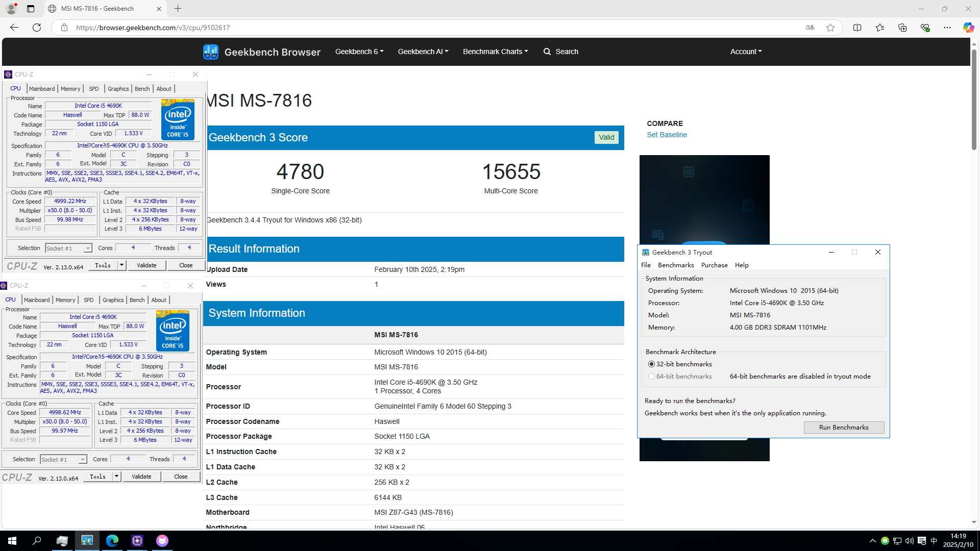Open Graphics tab in lower CPU-Z
The height and width of the screenshot is (551, 980).
click(x=113, y=300)
